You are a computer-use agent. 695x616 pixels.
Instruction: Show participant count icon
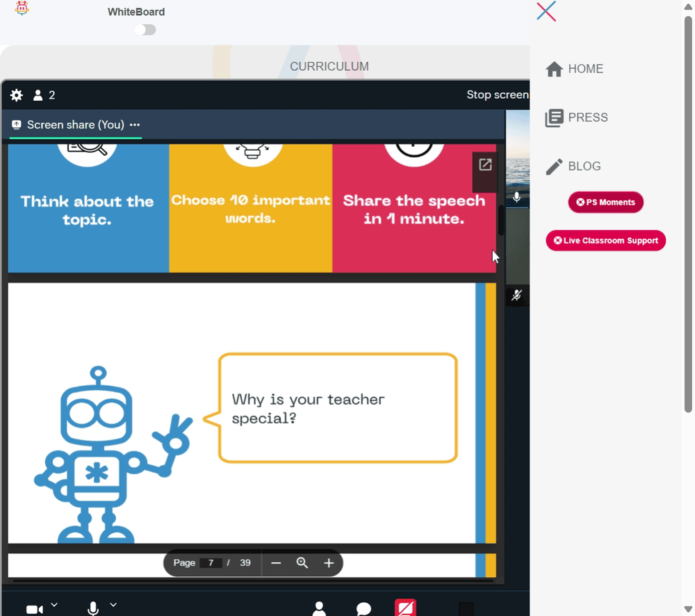click(38, 95)
